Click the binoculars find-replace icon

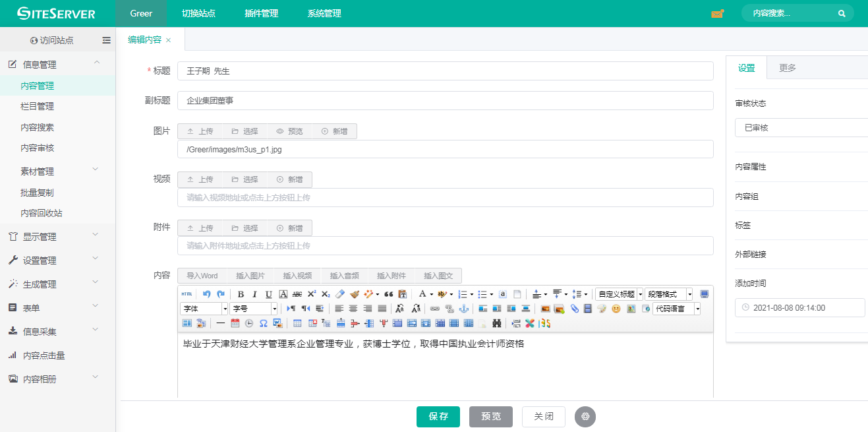[497, 323]
